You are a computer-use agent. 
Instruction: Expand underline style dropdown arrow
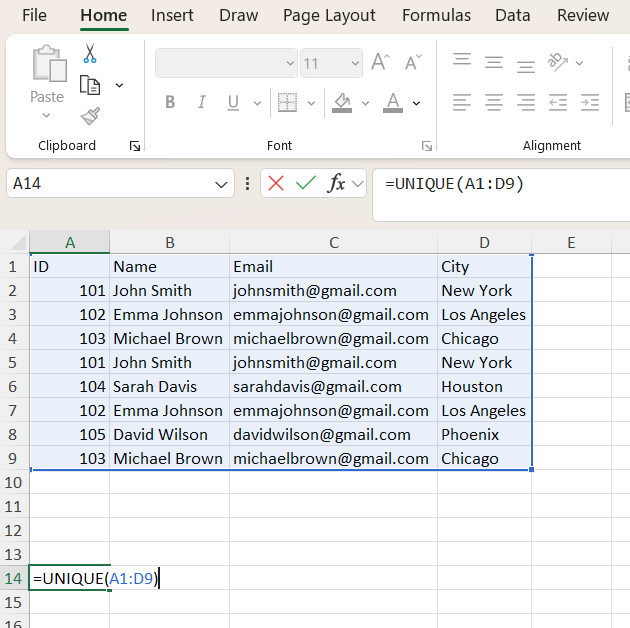click(x=257, y=103)
